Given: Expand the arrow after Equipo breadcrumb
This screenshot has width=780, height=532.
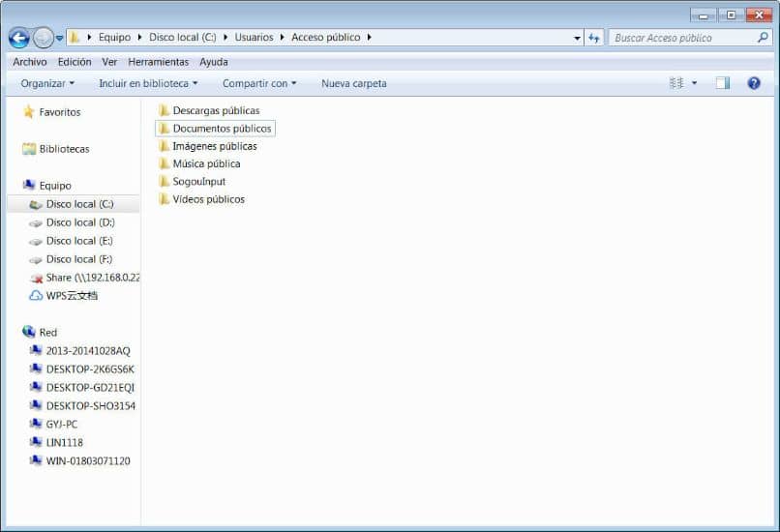Looking at the screenshot, I should [x=139, y=38].
